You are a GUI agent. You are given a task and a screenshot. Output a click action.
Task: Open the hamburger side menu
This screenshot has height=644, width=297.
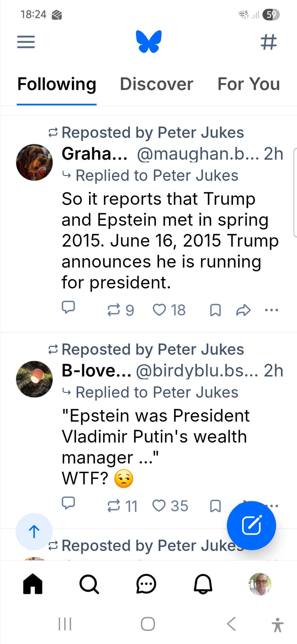point(26,42)
